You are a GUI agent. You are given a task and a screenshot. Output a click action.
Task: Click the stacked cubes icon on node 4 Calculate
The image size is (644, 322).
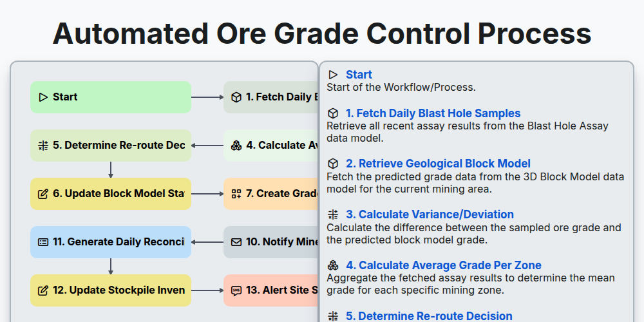coord(236,146)
